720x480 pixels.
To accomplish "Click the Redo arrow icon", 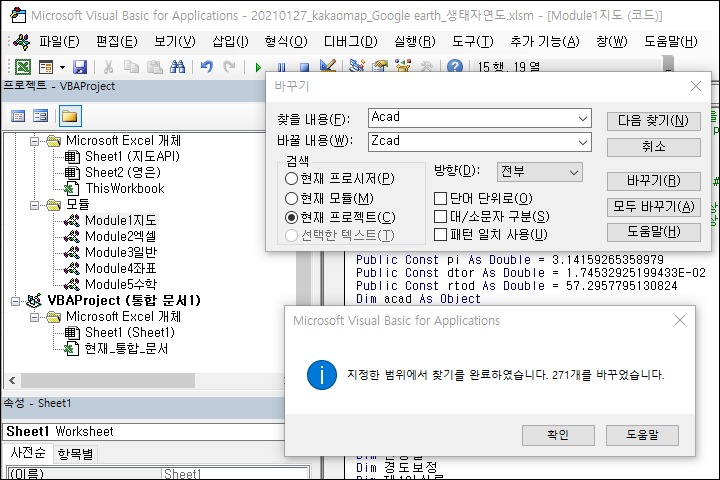I will tap(229, 67).
